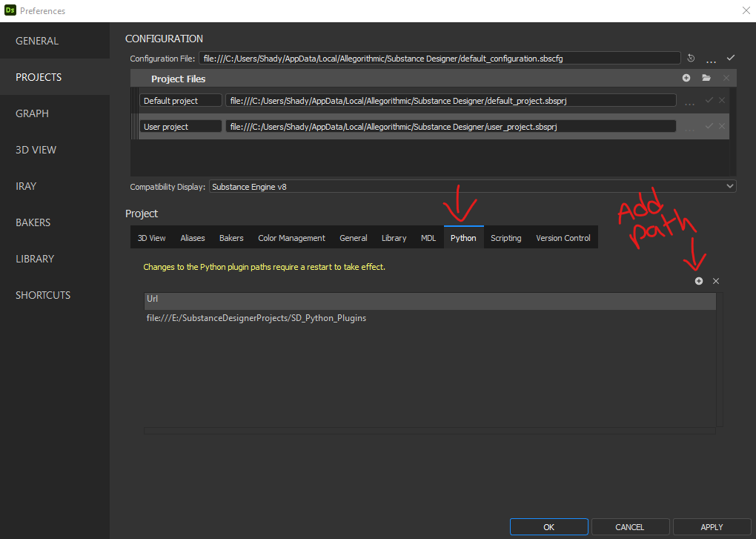The width and height of the screenshot is (756, 539).
Task: Click the Project Files list vertical scrollbar
Action: coord(733,132)
